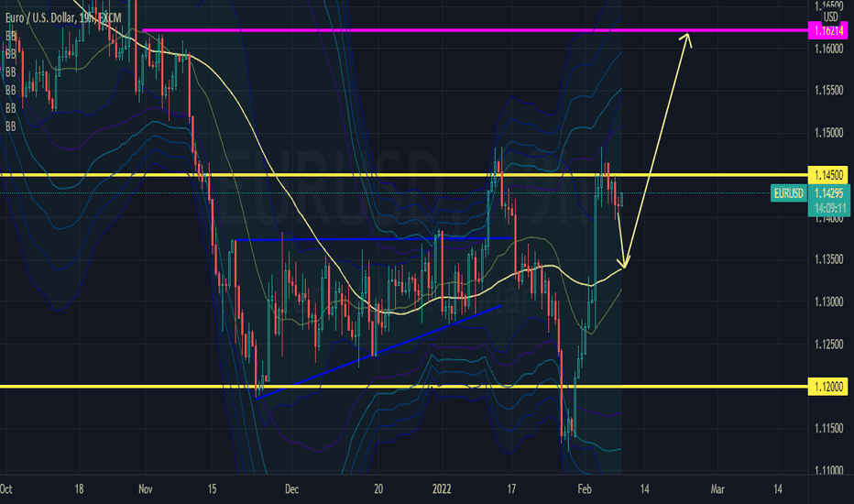Click the 1.13000 price axis value
Image resolution: width=854 pixels, height=504 pixels.
click(x=829, y=301)
